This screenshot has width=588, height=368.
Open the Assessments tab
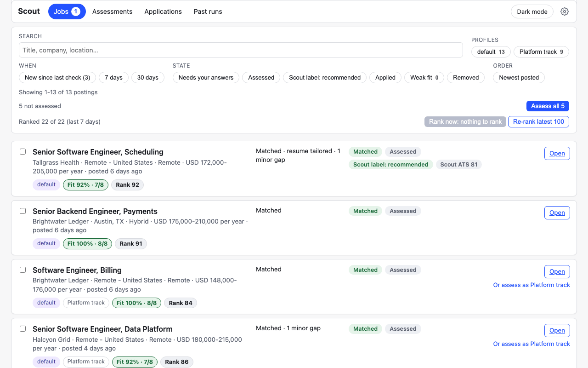112,11
